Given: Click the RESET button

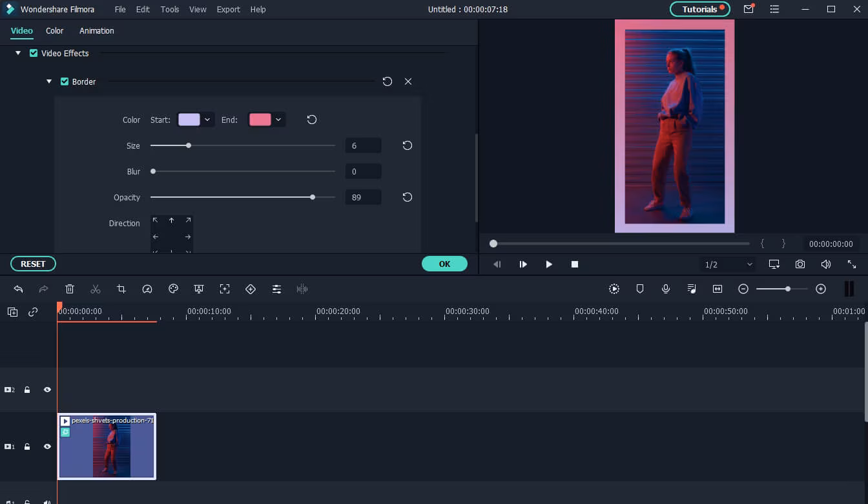Looking at the screenshot, I should click(33, 264).
